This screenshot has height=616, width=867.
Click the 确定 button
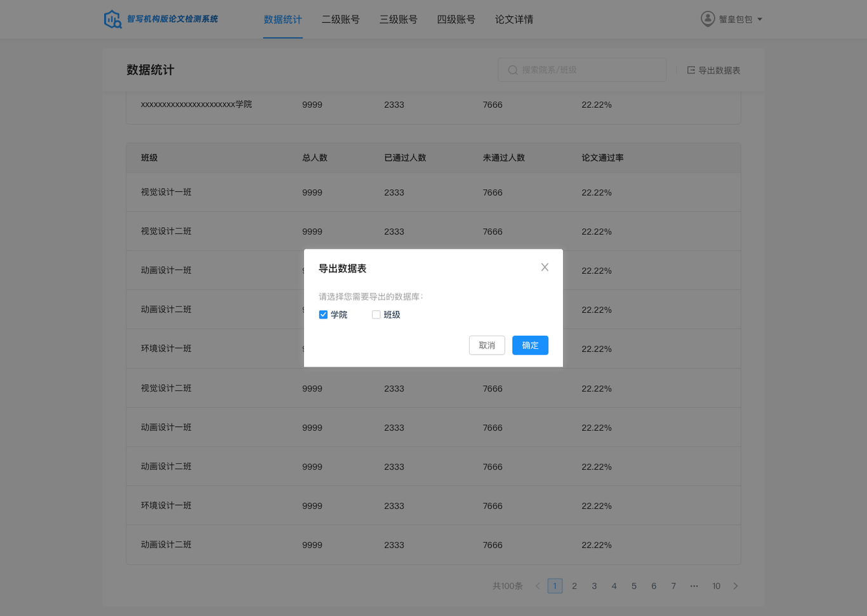(x=530, y=345)
